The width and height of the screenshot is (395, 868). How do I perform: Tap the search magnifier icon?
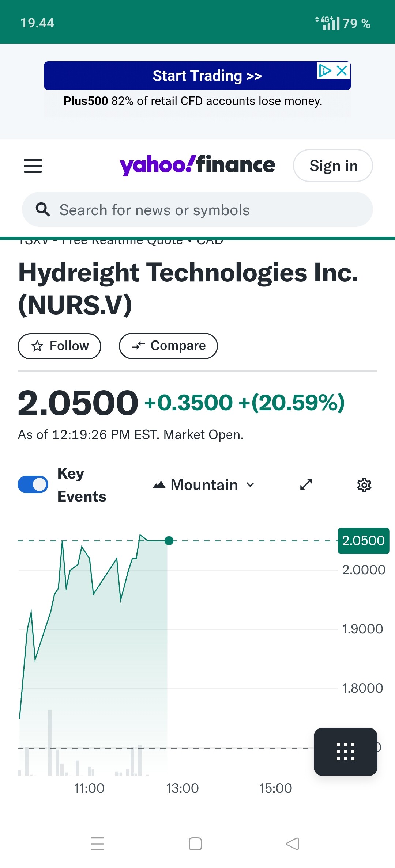pyautogui.click(x=43, y=210)
